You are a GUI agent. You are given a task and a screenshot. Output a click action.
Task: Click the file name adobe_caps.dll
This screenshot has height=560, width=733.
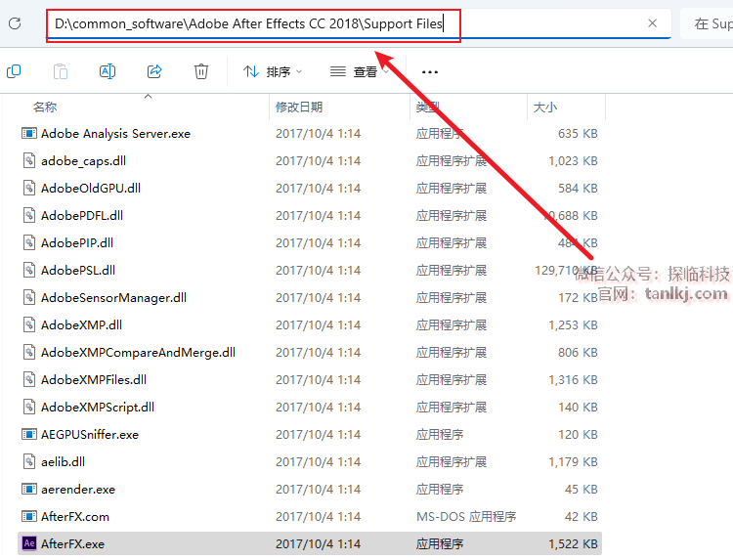pyautogui.click(x=83, y=161)
